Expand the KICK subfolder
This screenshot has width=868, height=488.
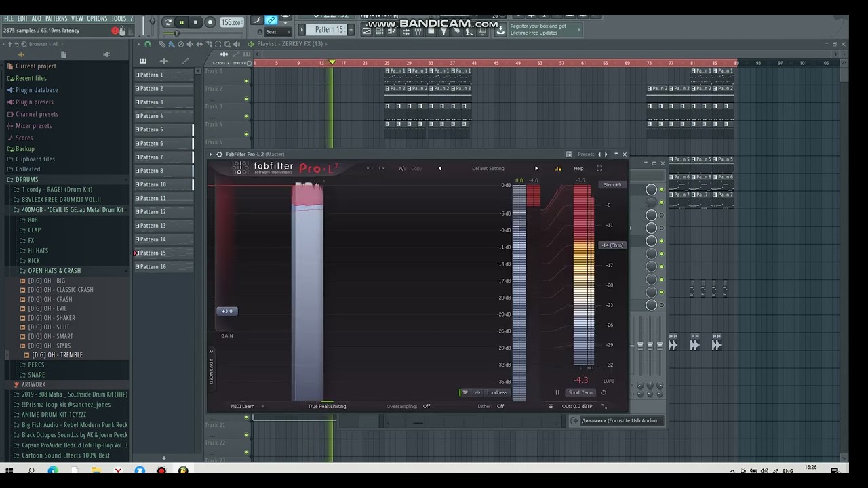34,261
